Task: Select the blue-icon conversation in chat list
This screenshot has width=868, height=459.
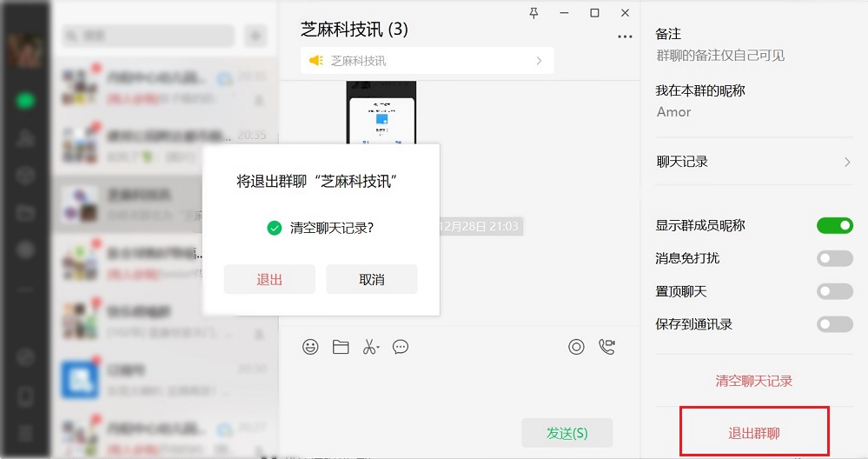Action: [x=164, y=380]
